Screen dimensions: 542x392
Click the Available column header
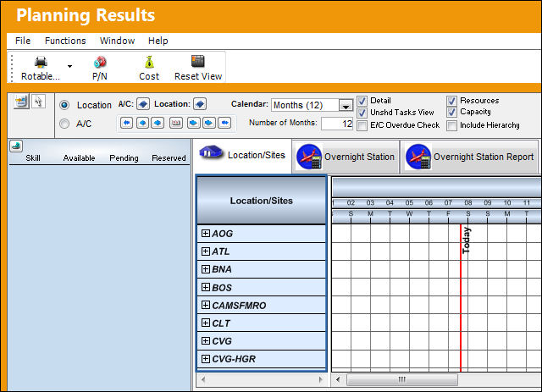tap(79, 158)
